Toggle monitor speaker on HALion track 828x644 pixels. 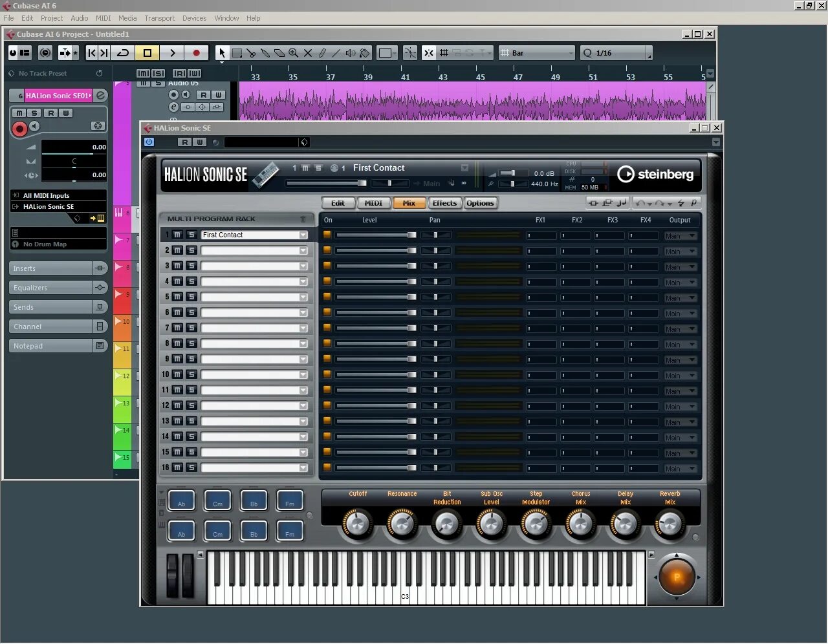coord(34,126)
